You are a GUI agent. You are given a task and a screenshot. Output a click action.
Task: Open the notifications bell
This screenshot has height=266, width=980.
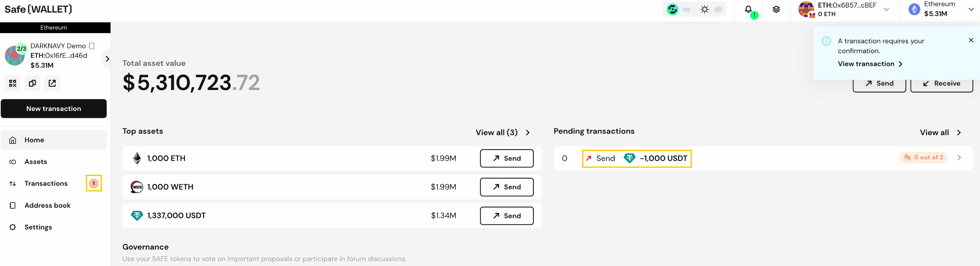(748, 10)
